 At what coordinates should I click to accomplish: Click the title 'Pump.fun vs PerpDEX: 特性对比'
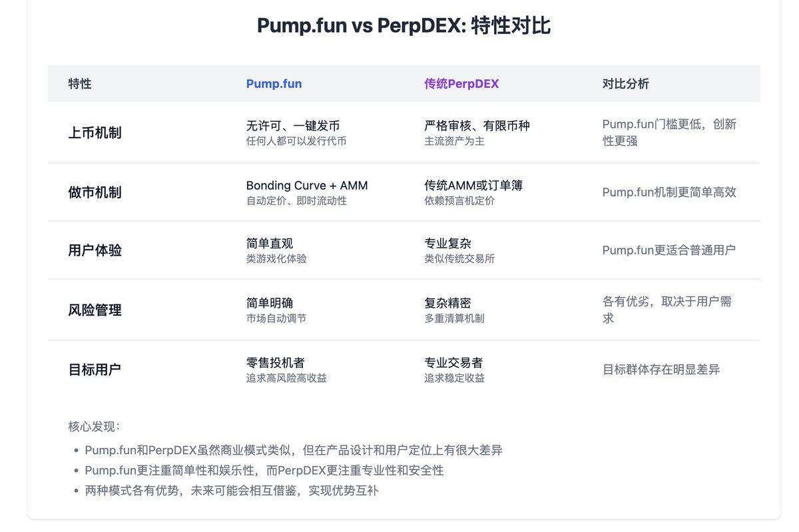tap(403, 27)
